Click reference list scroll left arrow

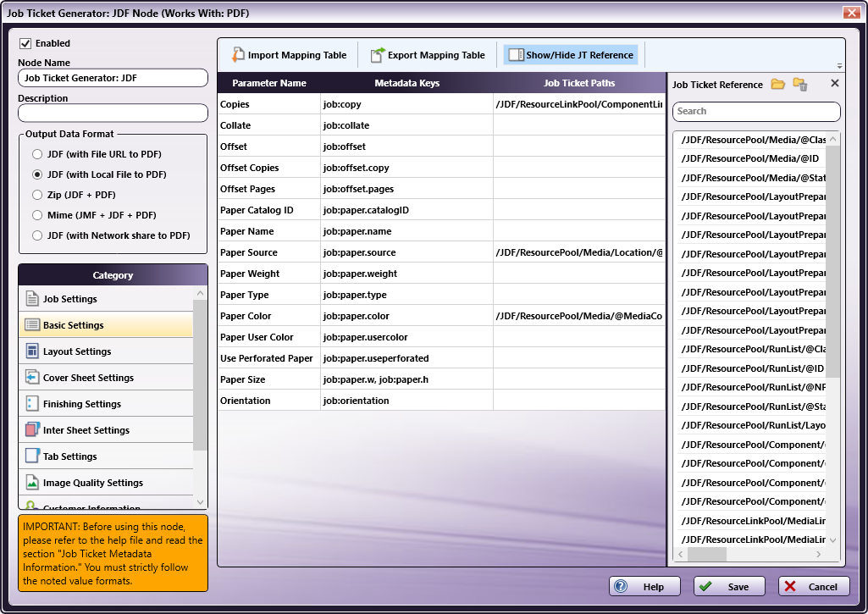pyautogui.click(x=680, y=554)
